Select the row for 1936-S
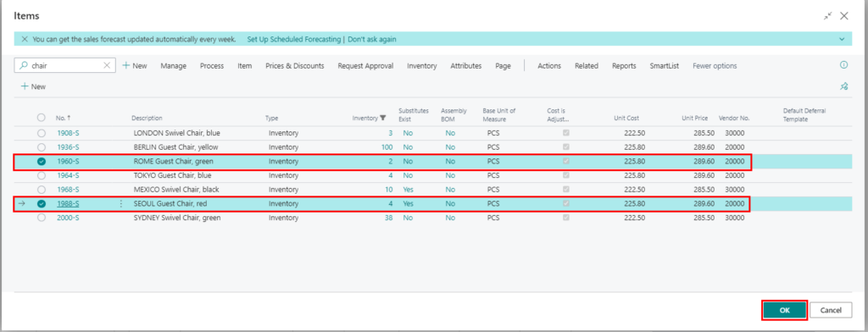Screen dimensions: 868x332 point(41,147)
